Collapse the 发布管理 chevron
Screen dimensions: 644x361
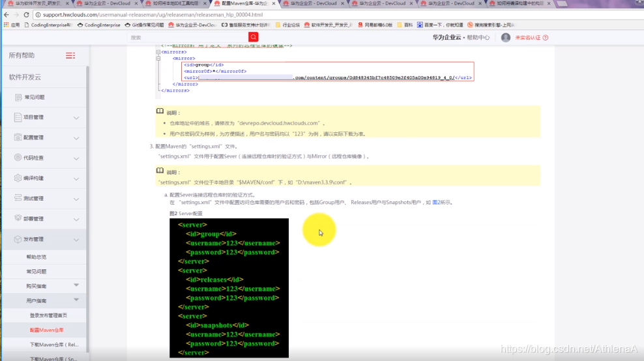pyautogui.click(x=76, y=239)
